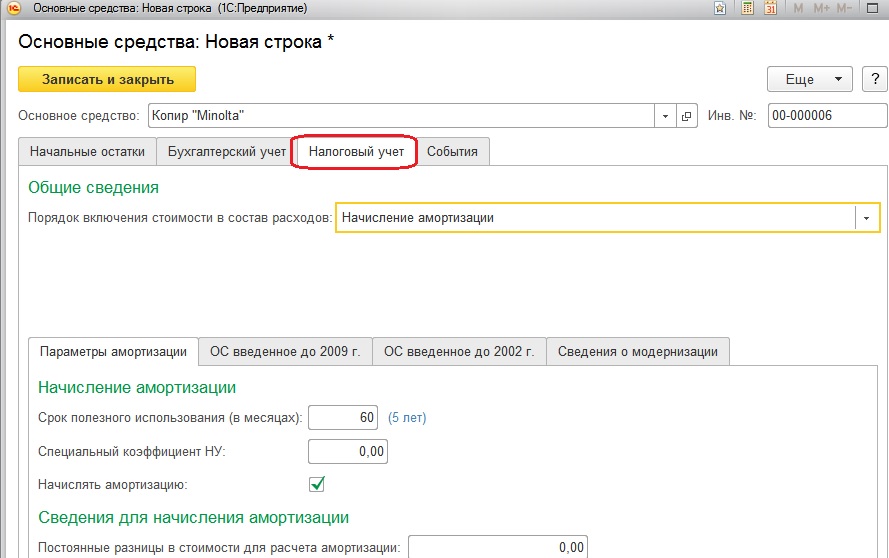Maximize the window using title bar button
The image size is (889, 558).
[873, 9]
